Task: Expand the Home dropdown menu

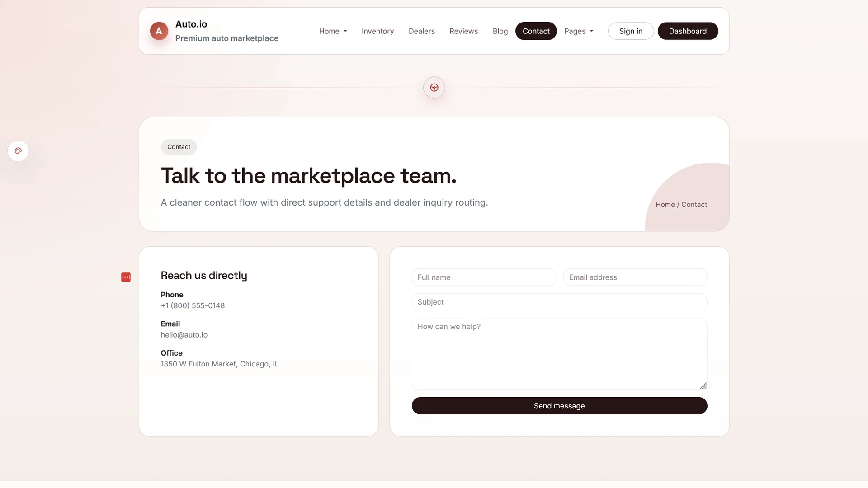Action: coord(333,31)
